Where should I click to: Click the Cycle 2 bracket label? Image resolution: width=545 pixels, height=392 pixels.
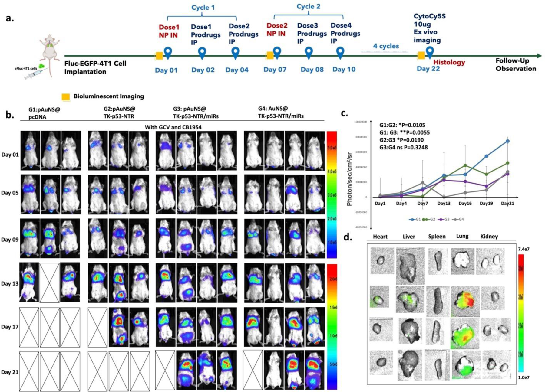(309, 6)
